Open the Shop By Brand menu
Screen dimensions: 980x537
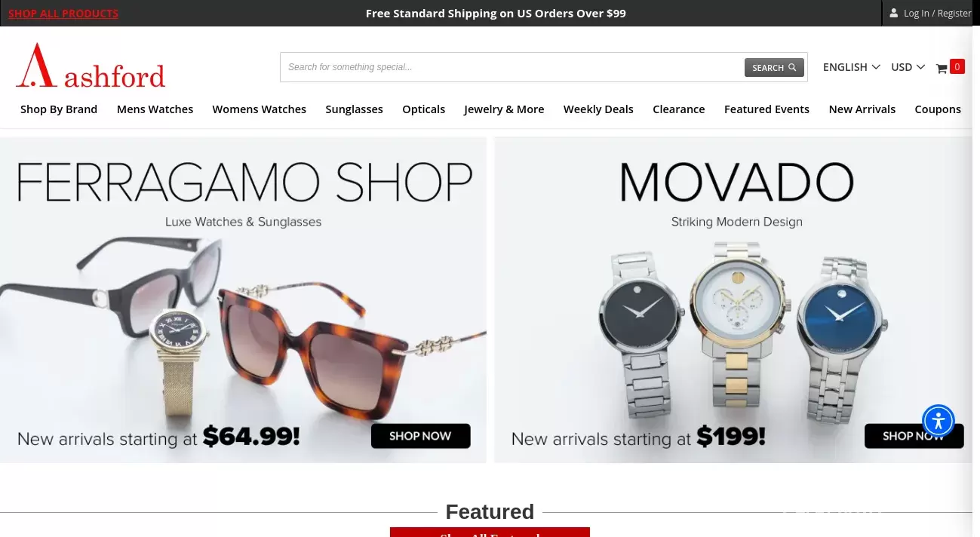pyautogui.click(x=59, y=109)
